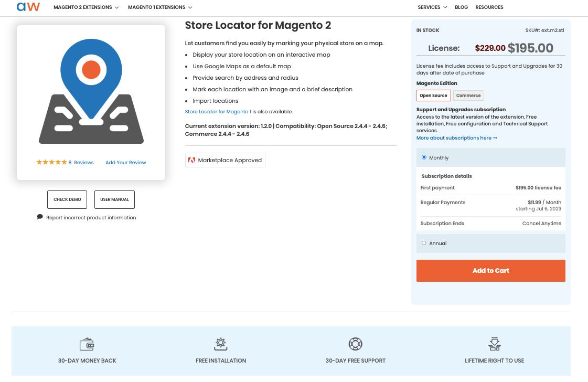This screenshot has height=382, width=588.
Task: Click the five-star rating stars
Action: 51,162
